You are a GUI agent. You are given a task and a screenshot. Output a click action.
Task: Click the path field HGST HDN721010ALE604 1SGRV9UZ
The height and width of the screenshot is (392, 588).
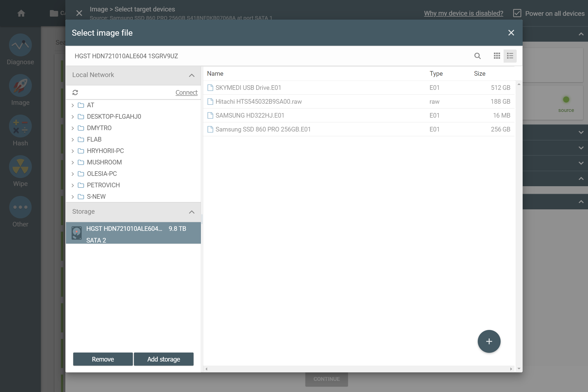[x=126, y=56]
